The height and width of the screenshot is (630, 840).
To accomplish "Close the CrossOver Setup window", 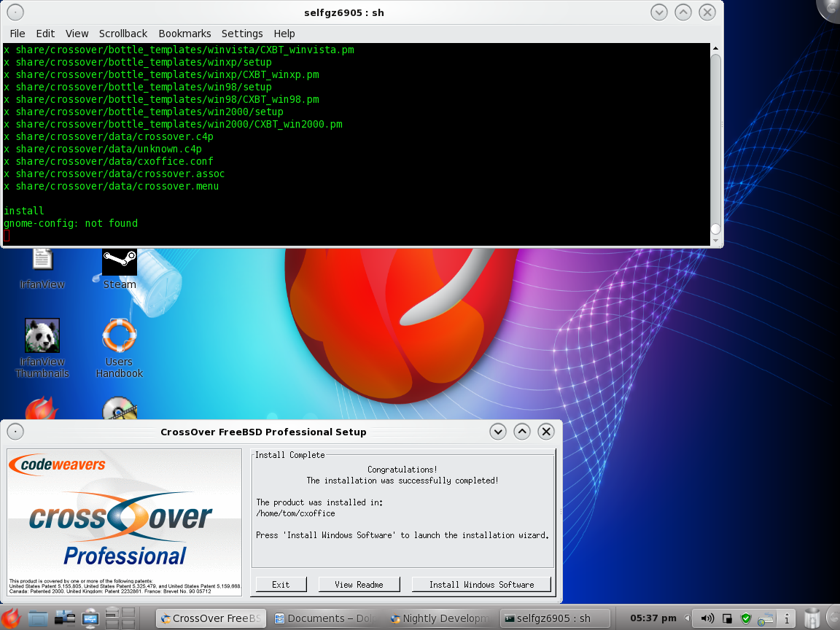I will pyautogui.click(x=546, y=431).
